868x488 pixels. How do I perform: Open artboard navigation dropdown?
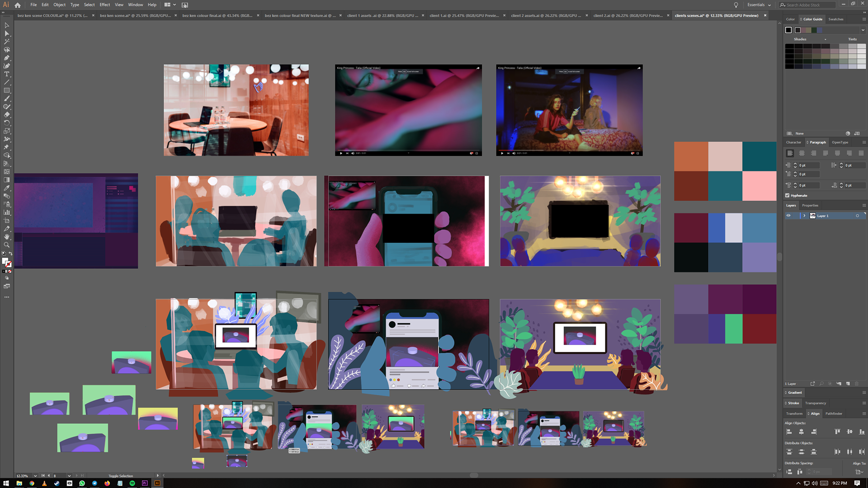point(69,475)
